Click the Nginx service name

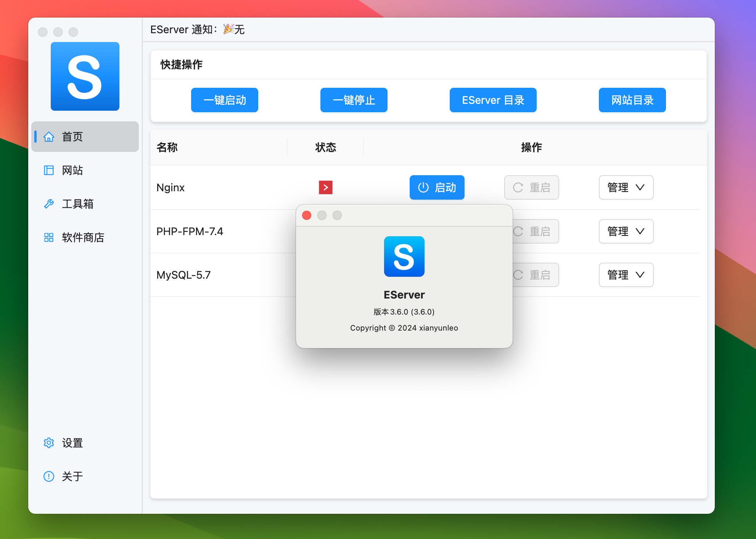click(x=171, y=187)
